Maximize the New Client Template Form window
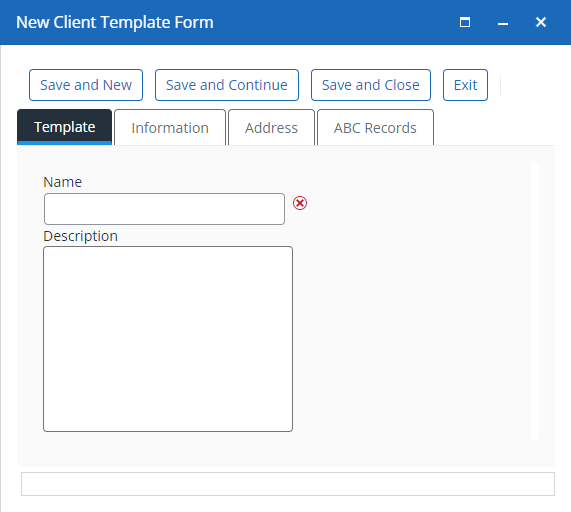 pos(465,23)
